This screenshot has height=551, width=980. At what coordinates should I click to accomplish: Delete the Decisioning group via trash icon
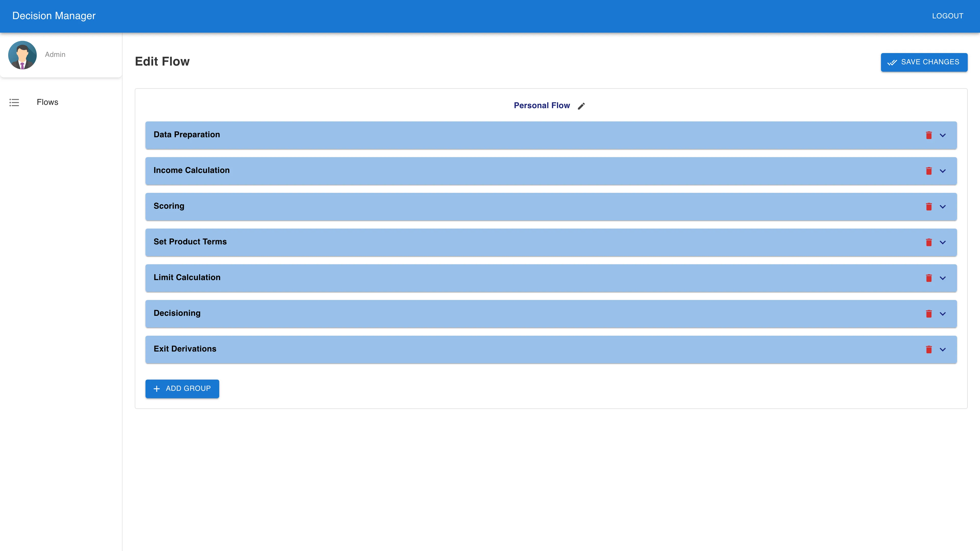tap(929, 314)
